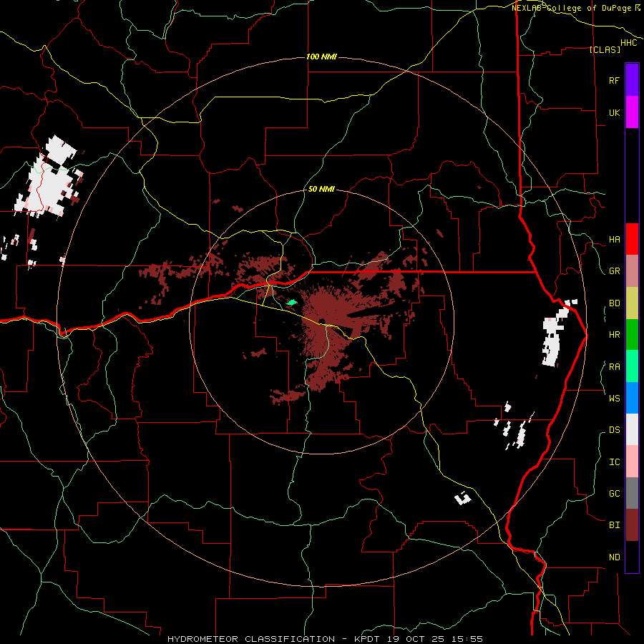Screen dimensions: 644x644
Task: Click the HA legend label
Action: click(x=614, y=239)
